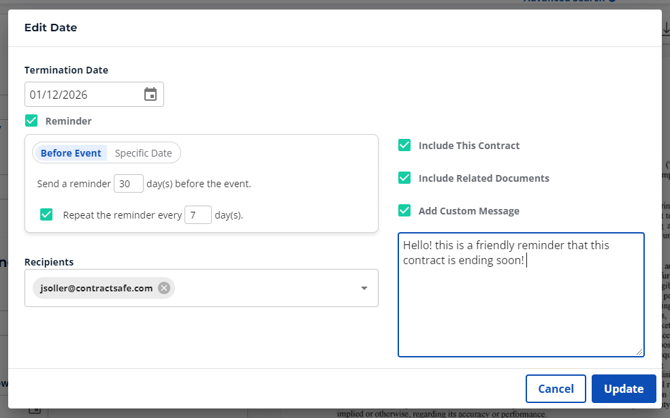Focus the days-before-event number field
This screenshot has height=418, width=670.
click(128, 184)
